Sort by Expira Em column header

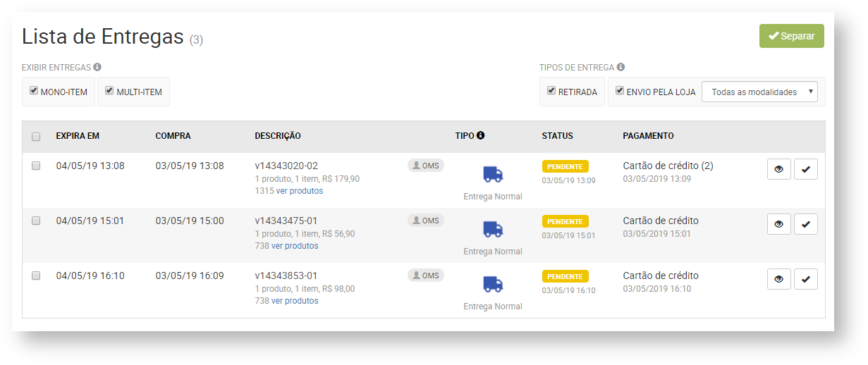pos(78,136)
